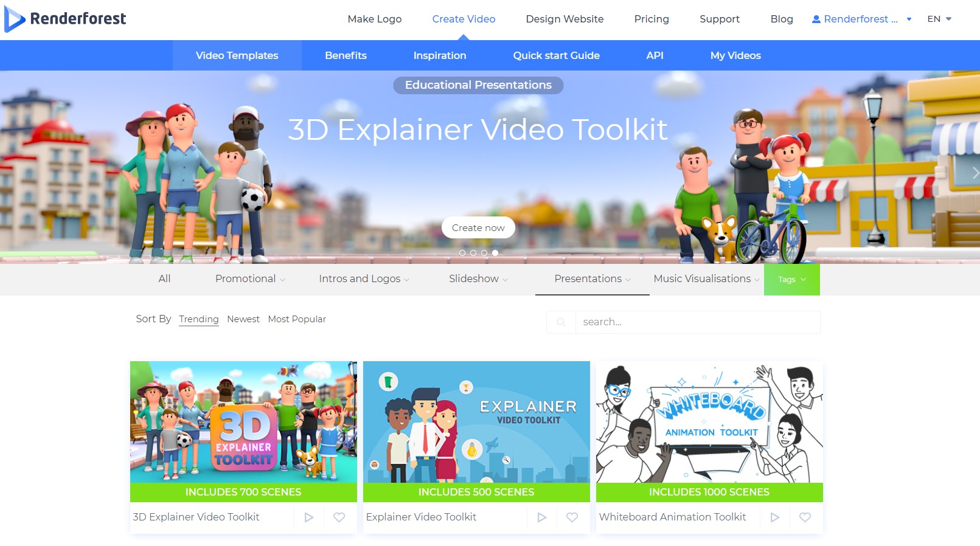Favorite the 3D Explainer Video Toolkit

[x=339, y=517]
